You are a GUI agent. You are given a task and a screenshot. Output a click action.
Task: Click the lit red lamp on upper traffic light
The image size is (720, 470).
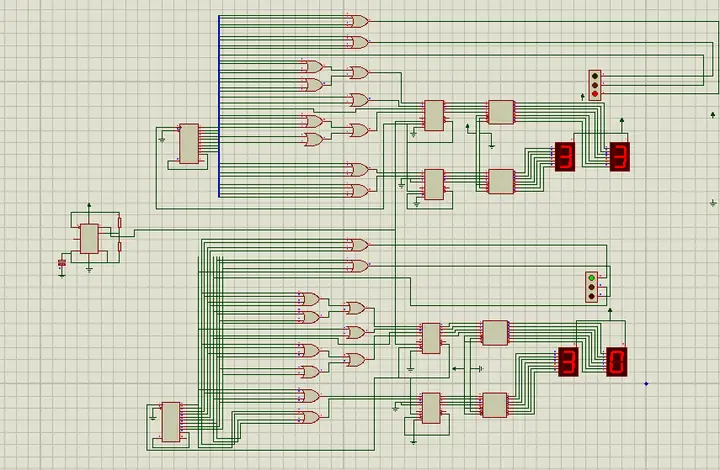pos(595,94)
